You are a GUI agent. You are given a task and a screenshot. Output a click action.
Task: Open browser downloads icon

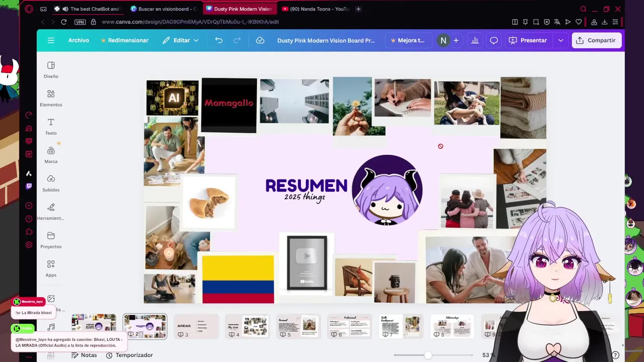click(x=605, y=22)
